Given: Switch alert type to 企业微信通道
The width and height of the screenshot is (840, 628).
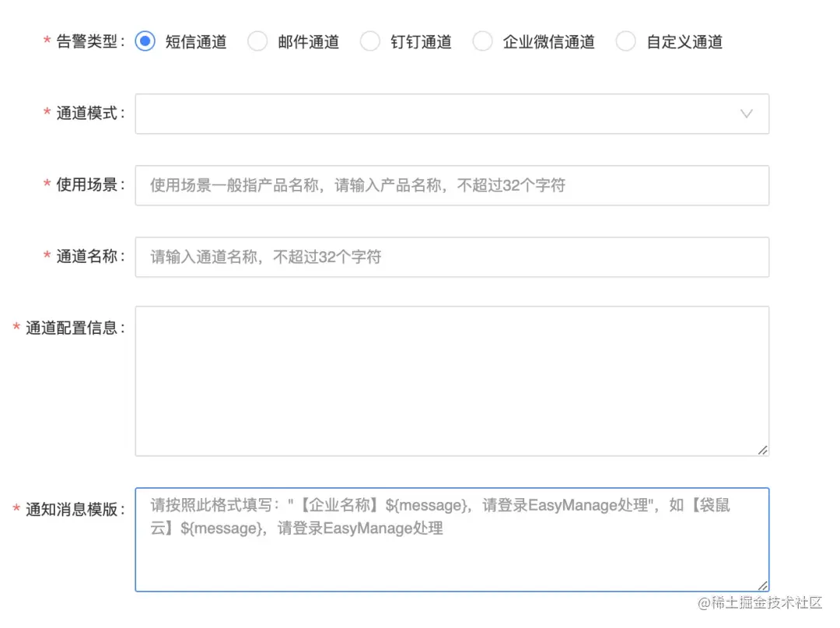Looking at the screenshot, I should (x=482, y=41).
